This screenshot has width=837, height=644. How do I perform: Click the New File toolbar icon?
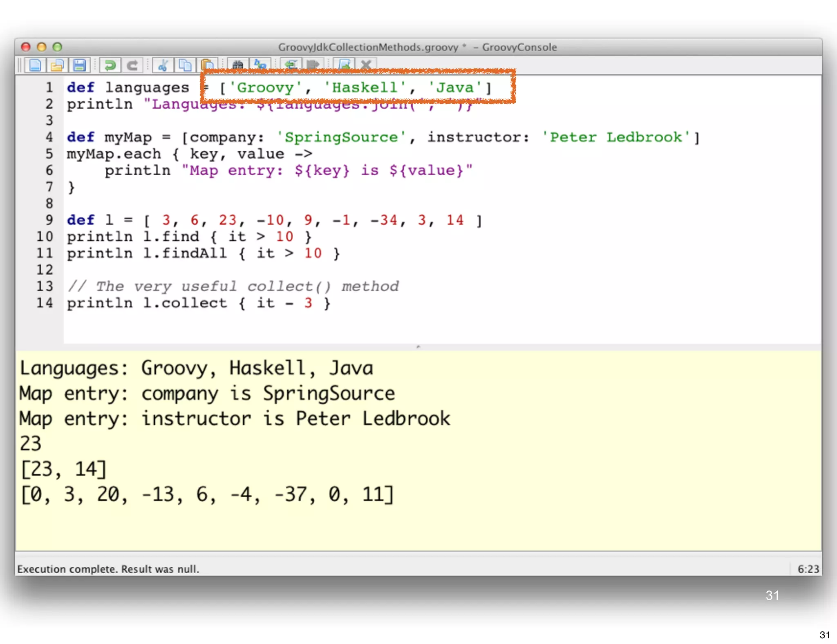coord(35,65)
